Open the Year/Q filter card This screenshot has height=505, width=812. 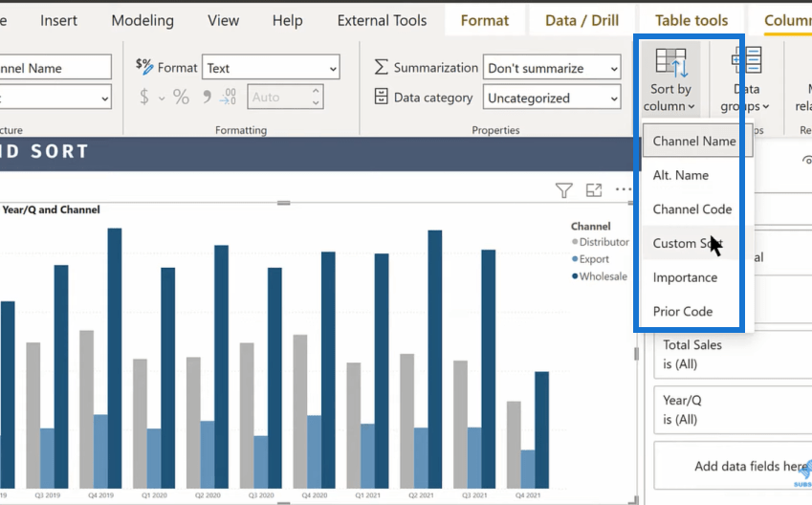pos(733,410)
